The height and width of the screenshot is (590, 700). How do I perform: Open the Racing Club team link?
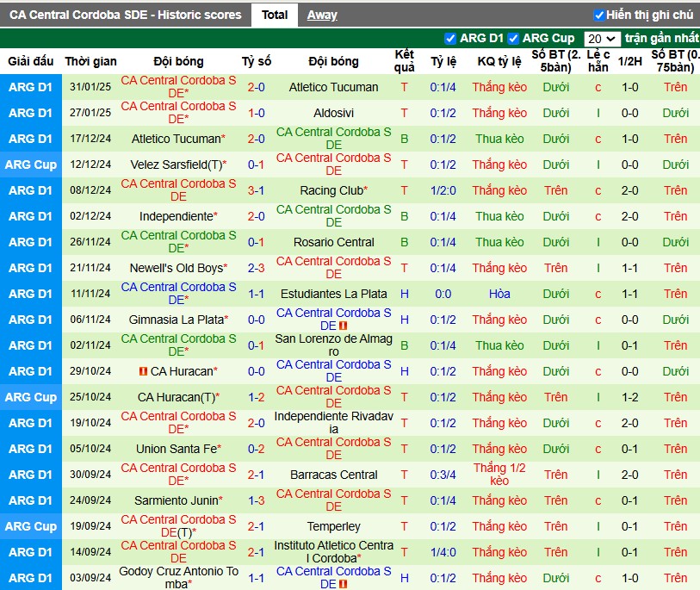331,190
